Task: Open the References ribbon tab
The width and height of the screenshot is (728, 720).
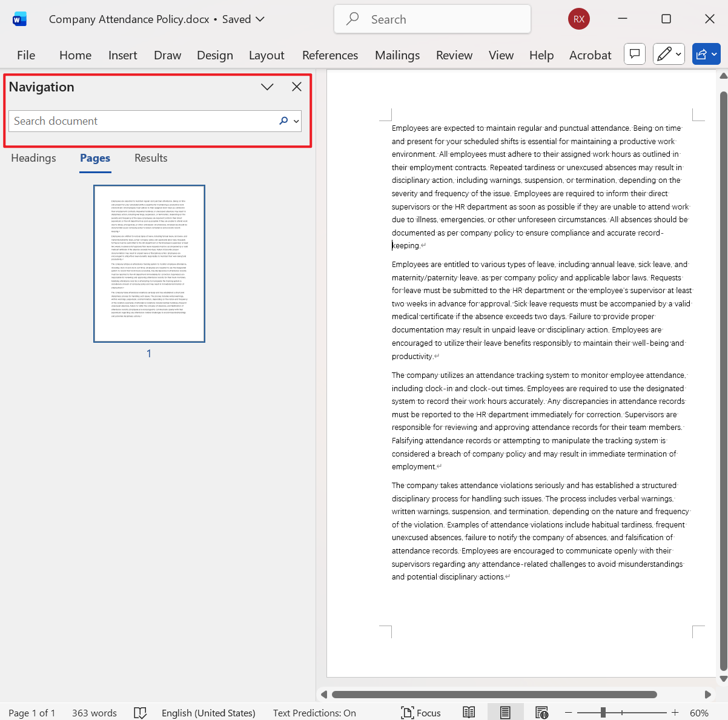Action: point(329,55)
